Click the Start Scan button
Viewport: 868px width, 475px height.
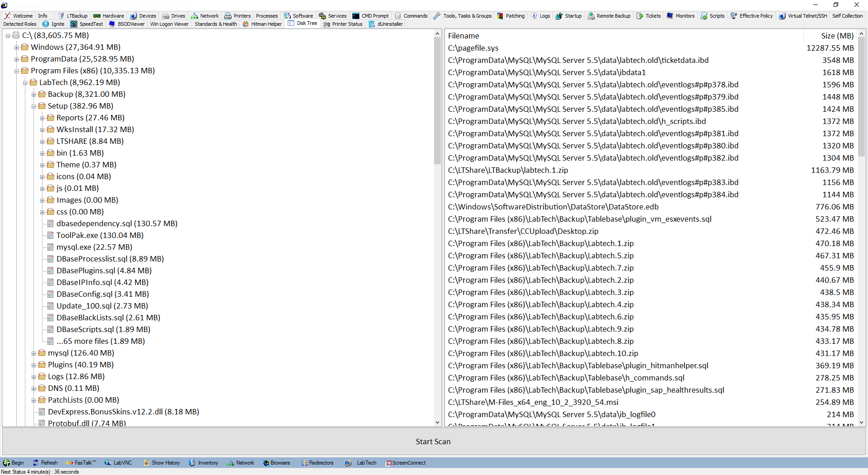tap(433, 442)
